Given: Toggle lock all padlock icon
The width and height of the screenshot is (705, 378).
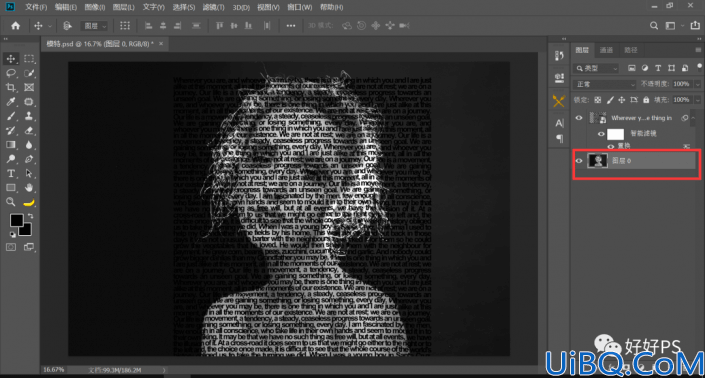Looking at the screenshot, I should click(646, 100).
